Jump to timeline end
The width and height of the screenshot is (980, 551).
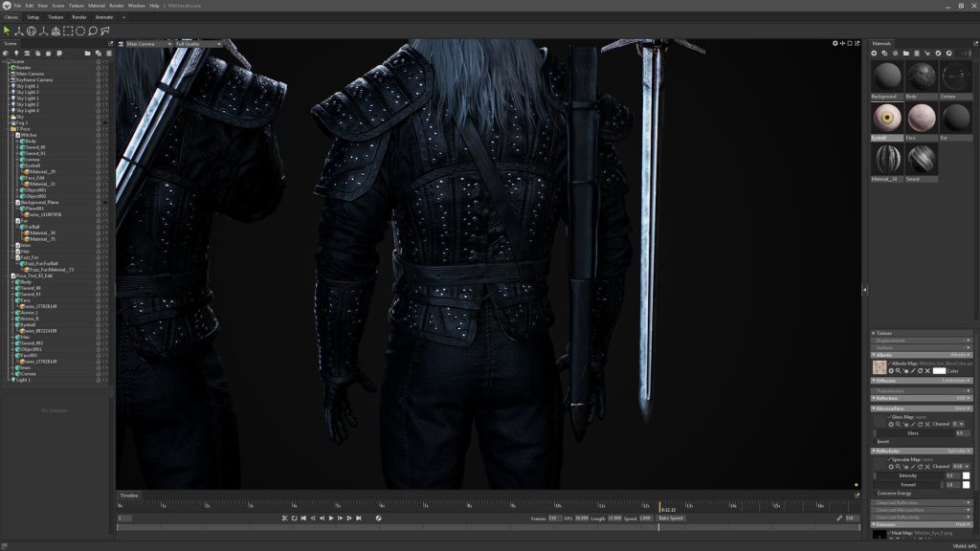click(359, 518)
